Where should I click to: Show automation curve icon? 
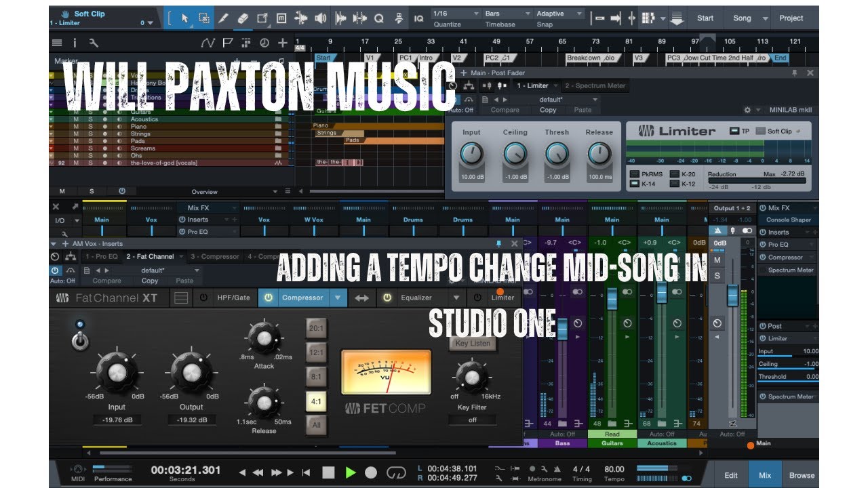(x=208, y=43)
